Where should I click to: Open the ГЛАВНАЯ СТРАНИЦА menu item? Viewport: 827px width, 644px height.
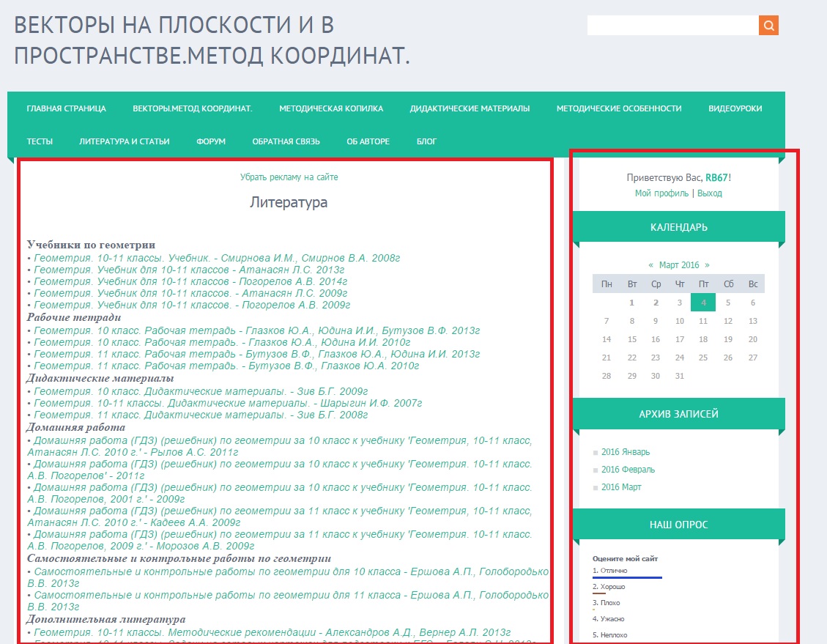[x=67, y=108]
